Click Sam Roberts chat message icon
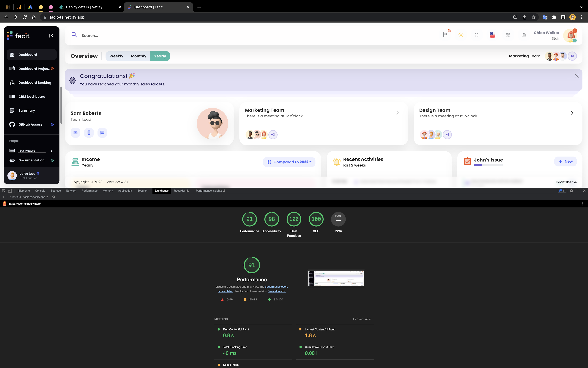Screen dimensions: 588x368 (102, 133)
